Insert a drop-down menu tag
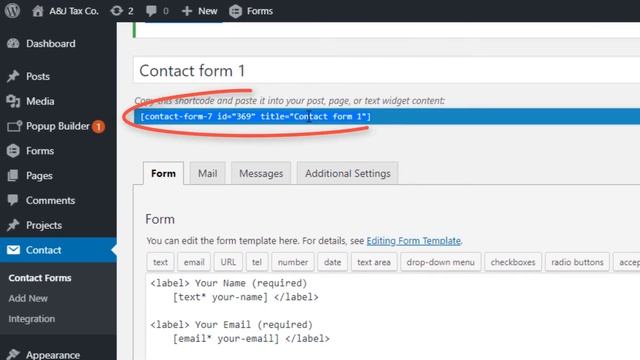Image resolution: width=640 pixels, height=360 pixels. pyautogui.click(x=441, y=262)
